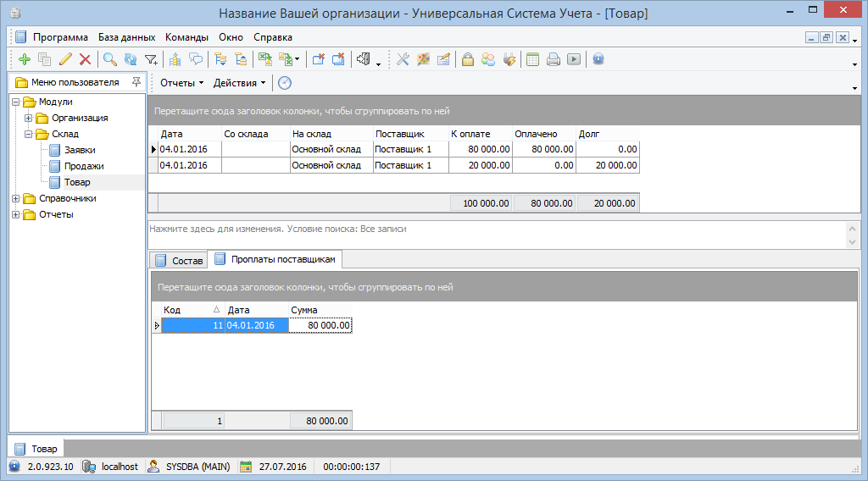Click the green plus Add record icon

(x=24, y=59)
